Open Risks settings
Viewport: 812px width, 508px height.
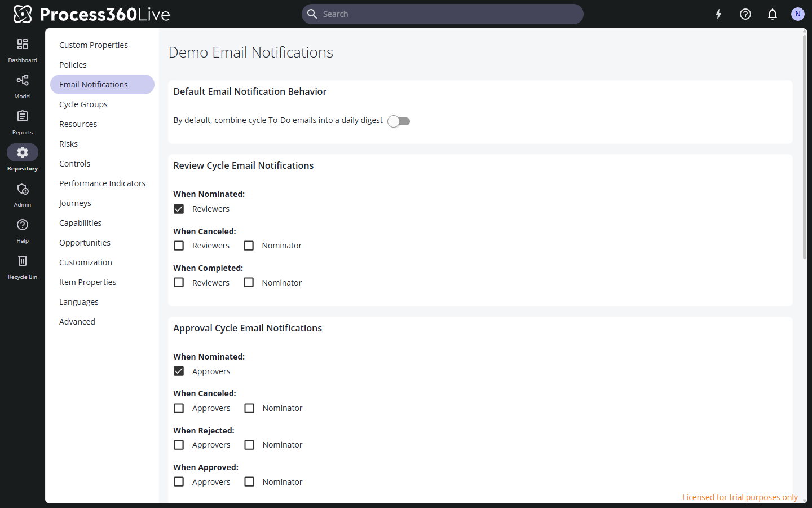click(102, 144)
